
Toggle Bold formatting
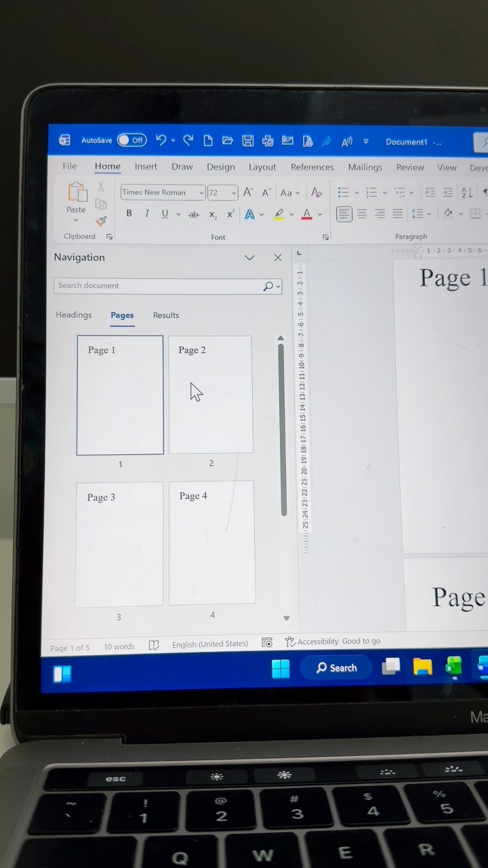[x=129, y=214]
